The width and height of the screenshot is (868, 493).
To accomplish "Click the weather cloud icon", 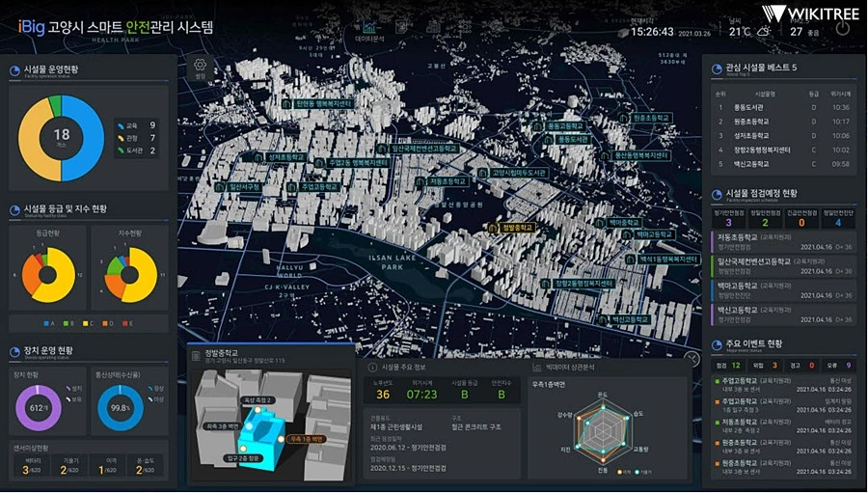I will click(765, 31).
